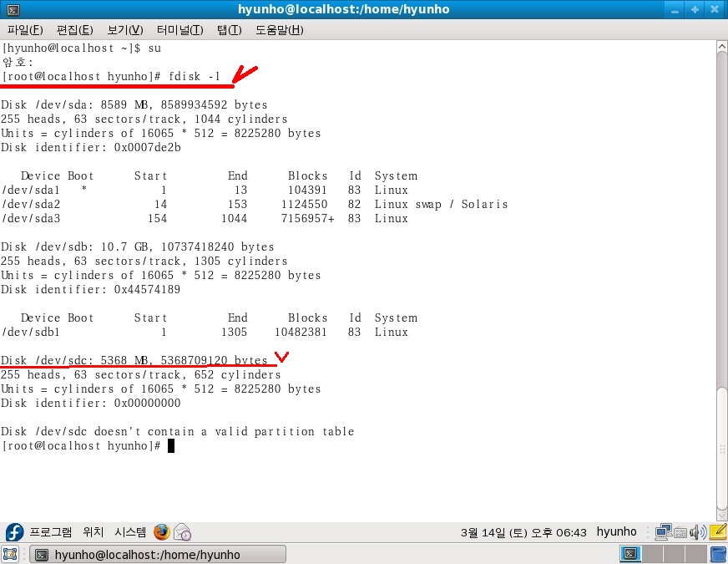Click 'Disk /dev/sdc: 5368 MB' line
Image resolution: width=728 pixels, height=564 pixels.
click(x=134, y=360)
